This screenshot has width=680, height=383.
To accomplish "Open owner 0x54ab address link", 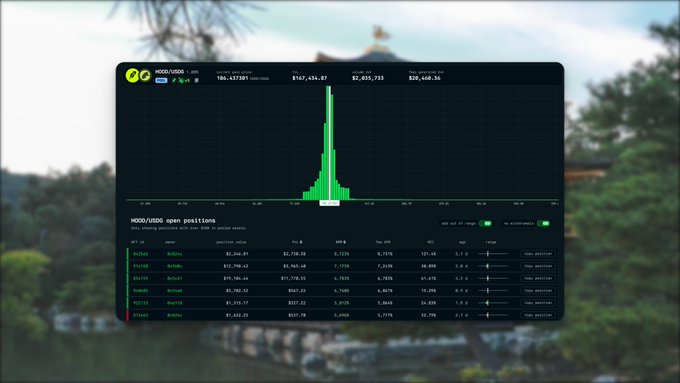I will 174,291.
